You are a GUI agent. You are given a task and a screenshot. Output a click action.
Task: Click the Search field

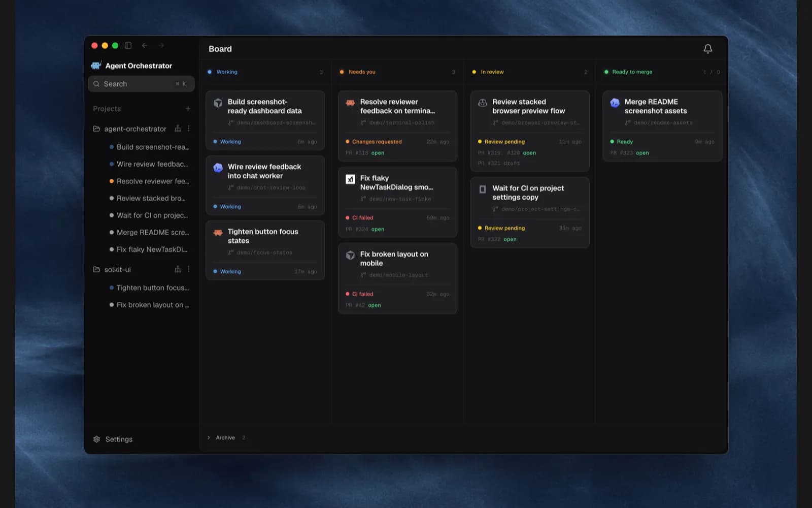click(x=141, y=84)
